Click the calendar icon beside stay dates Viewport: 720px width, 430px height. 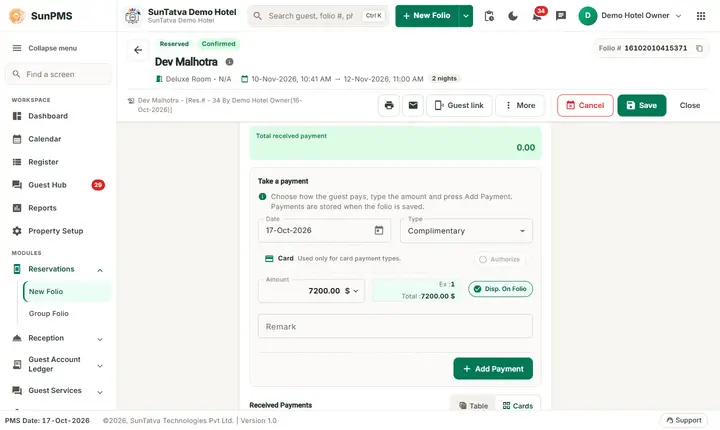[245, 79]
